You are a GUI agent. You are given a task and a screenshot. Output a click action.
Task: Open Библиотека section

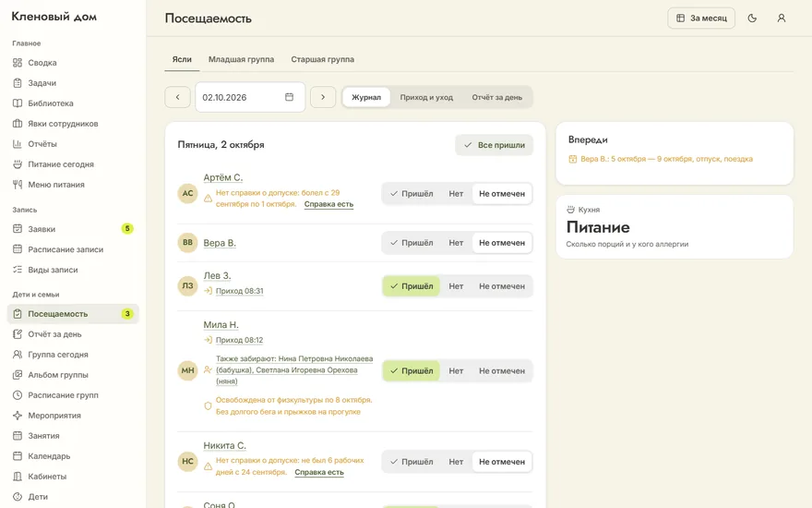pyautogui.click(x=73, y=103)
